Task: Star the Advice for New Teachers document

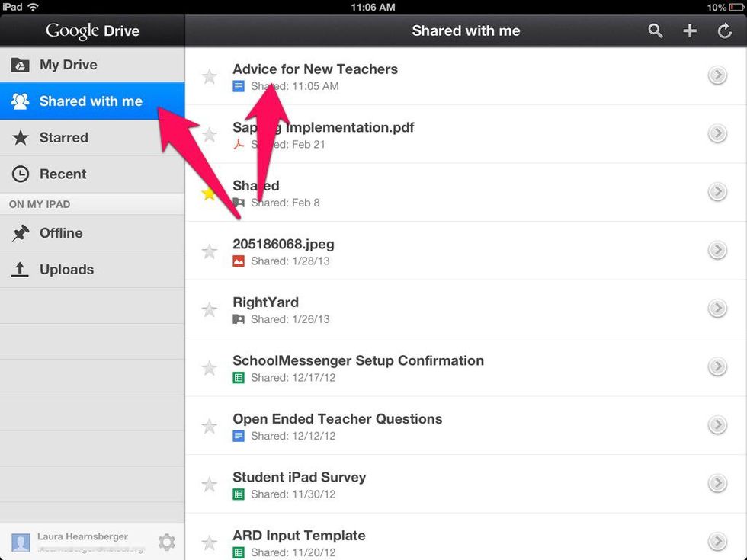Action: 209,76
